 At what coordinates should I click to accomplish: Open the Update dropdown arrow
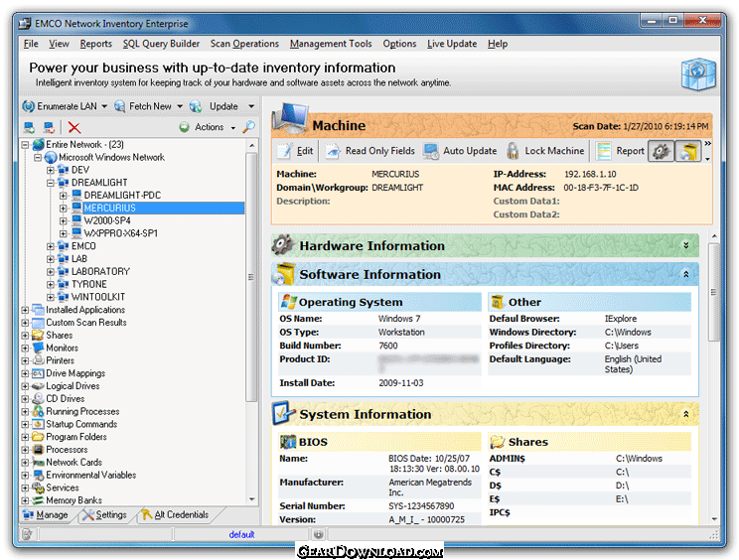[251, 106]
